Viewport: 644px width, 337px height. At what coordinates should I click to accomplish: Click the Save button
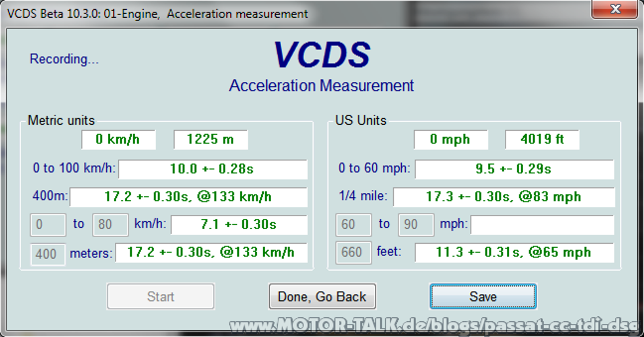[x=483, y=296]
